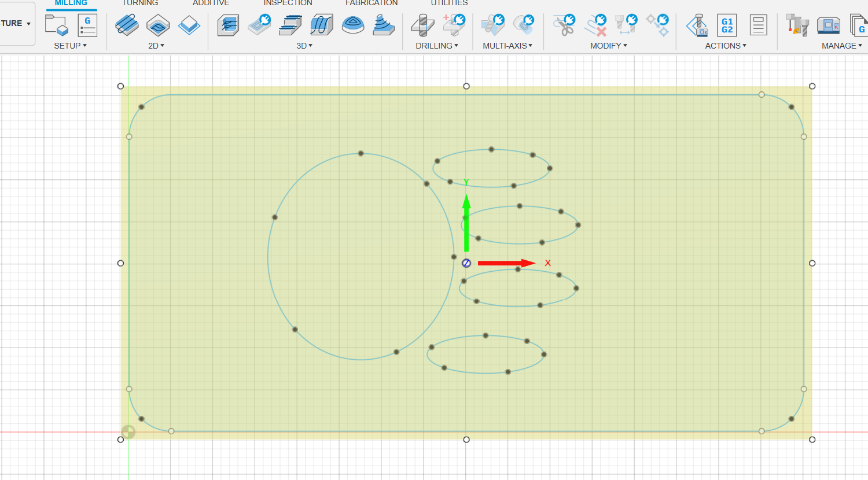868x480 pixels.
Task: Switch to the TURNING tab
Action: click(140, 3)
